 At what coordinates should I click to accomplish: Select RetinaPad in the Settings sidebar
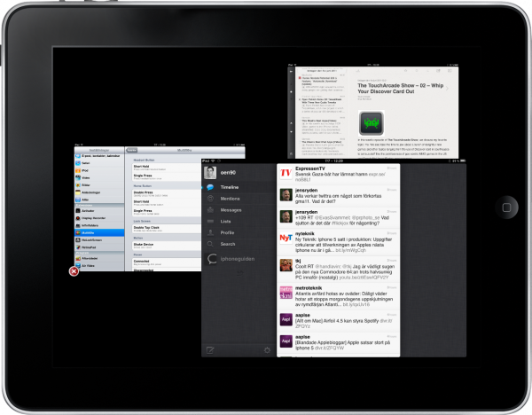click(99, 247)
